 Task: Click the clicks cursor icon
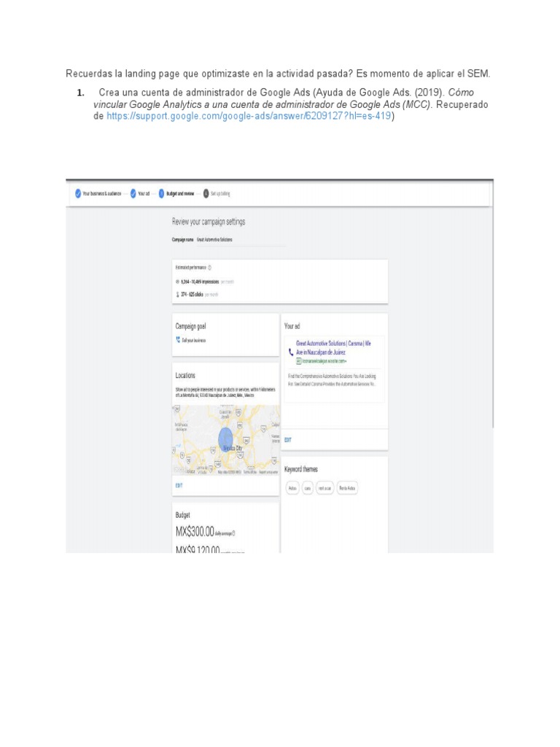coord(178,295)
